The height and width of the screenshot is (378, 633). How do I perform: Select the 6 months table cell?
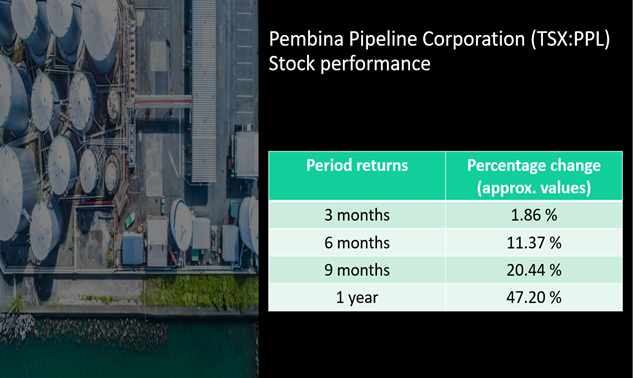point(357,242)
